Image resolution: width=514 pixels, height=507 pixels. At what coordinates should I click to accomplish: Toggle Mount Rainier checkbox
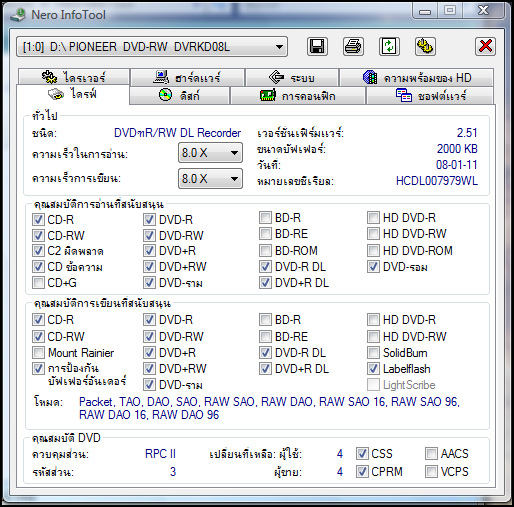coord(38,352)
